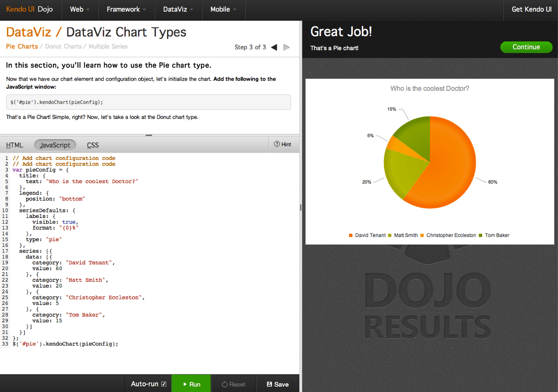Click the DataViz heading link
The image size is (558, 392).
coord(28,32)
